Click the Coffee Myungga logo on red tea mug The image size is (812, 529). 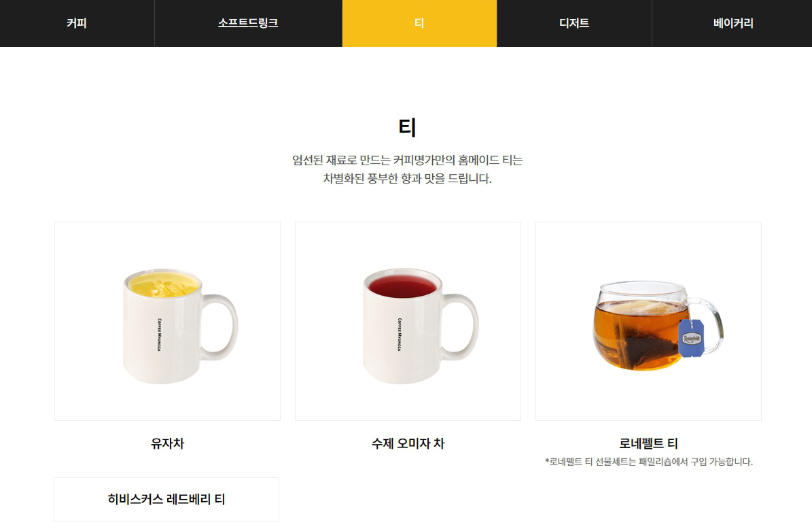pyautogui.click(x=400, y=335)
